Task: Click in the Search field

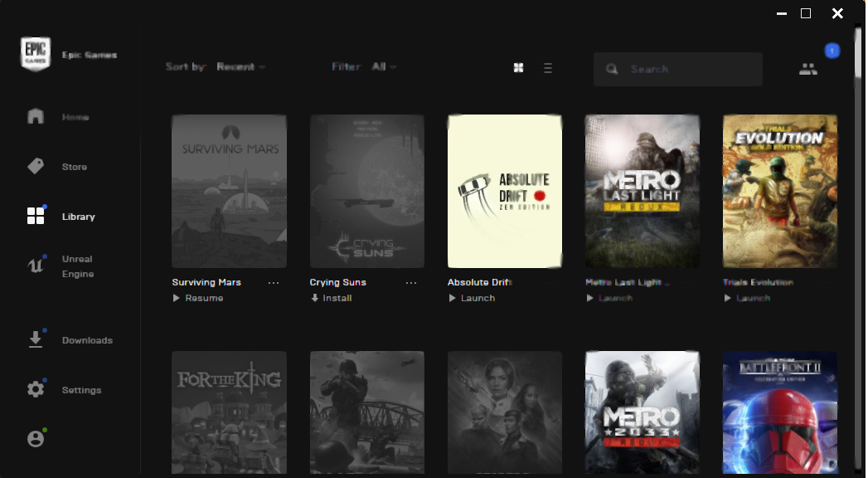Action: [678, 69]
